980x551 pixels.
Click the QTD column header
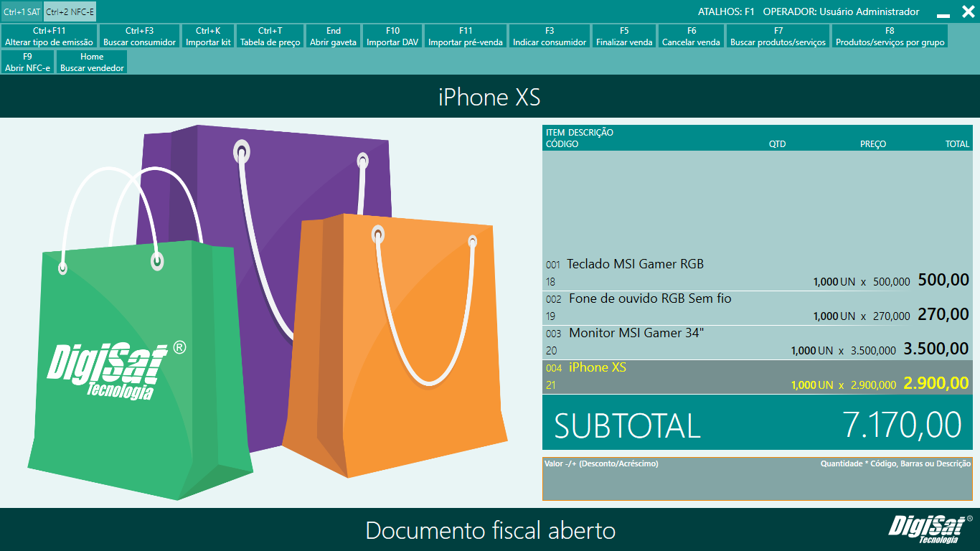tap(777, 144)
